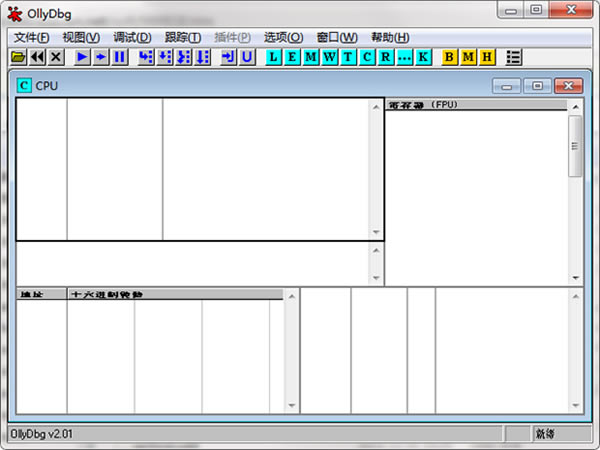Pause execution with the pause icon
The width and height of the screenshot is (600, 450).
point(119,57)
